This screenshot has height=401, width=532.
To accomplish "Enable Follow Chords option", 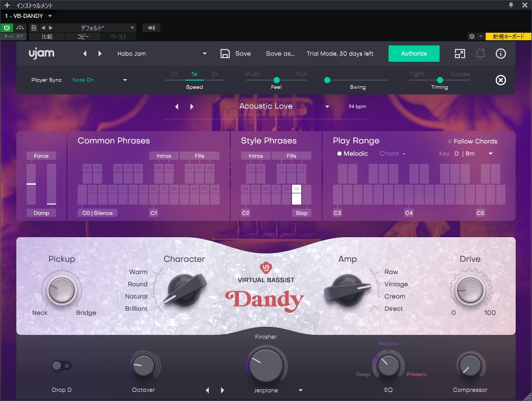I will click(x=472, y=141).
